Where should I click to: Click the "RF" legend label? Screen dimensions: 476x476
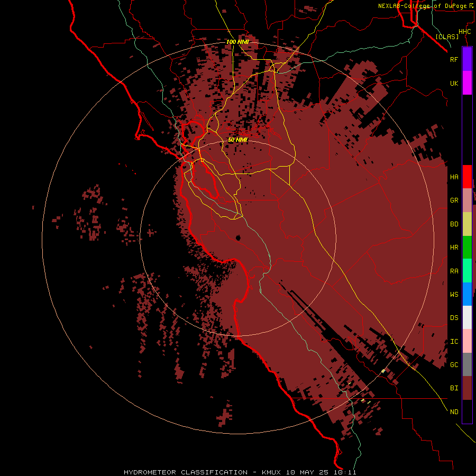coord(454,59)
